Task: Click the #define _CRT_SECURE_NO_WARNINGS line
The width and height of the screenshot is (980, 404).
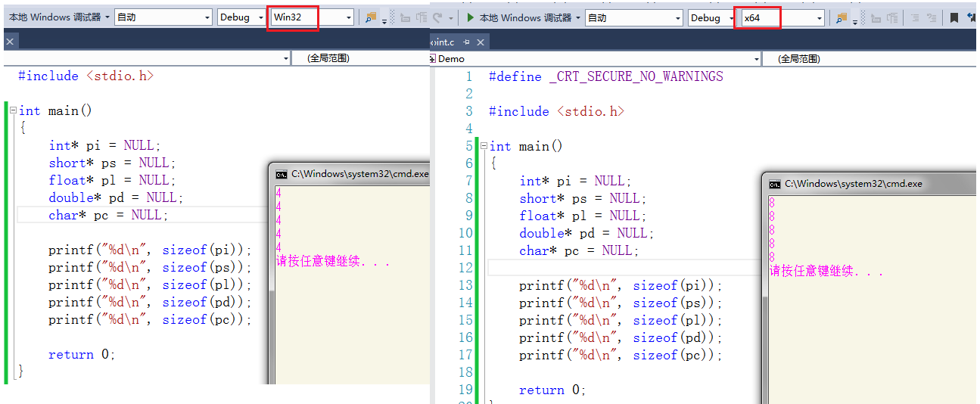Action: pyautogui.click(x=606, y=76)
